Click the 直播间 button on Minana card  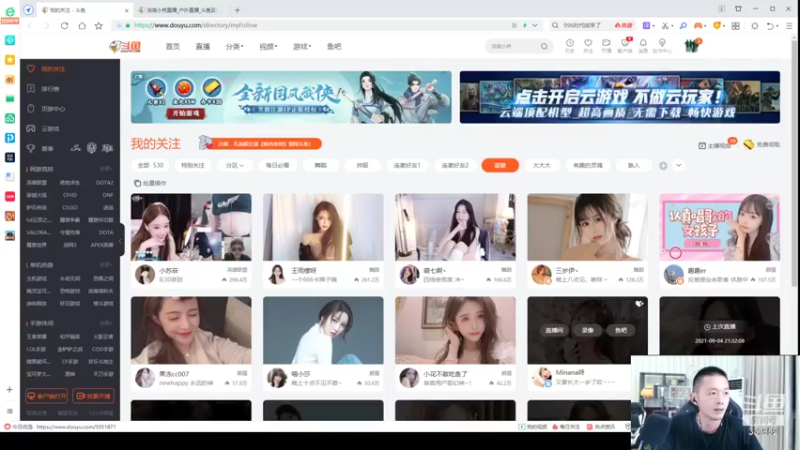[554, 331]
